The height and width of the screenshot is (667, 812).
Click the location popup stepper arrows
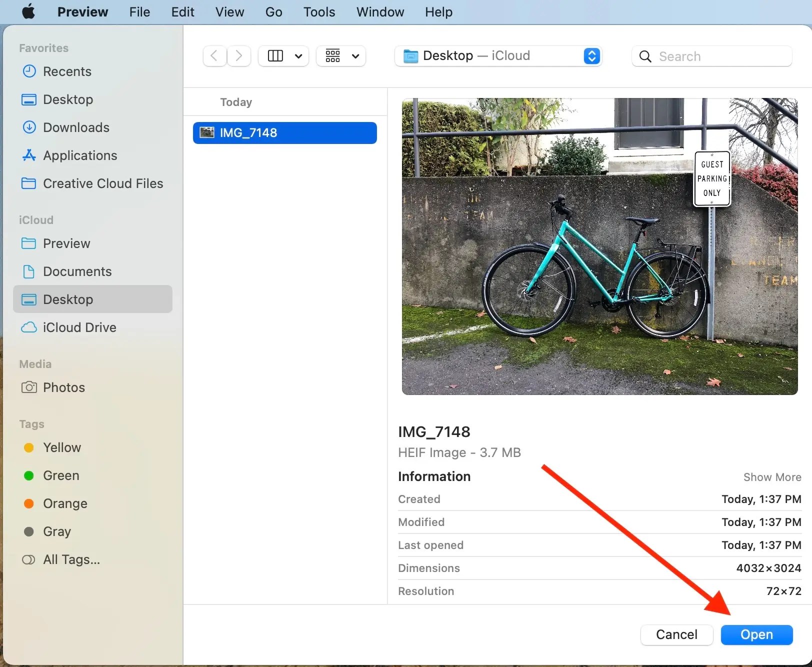click(591, 55)
